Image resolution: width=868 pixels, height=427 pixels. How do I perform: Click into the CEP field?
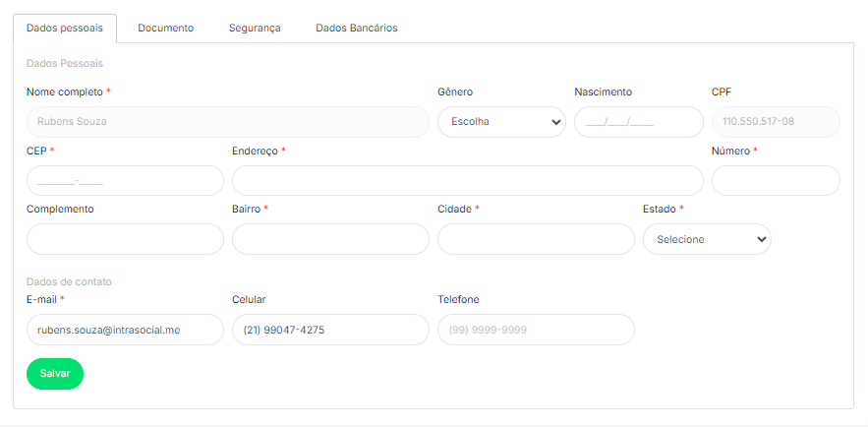[125, 181]
